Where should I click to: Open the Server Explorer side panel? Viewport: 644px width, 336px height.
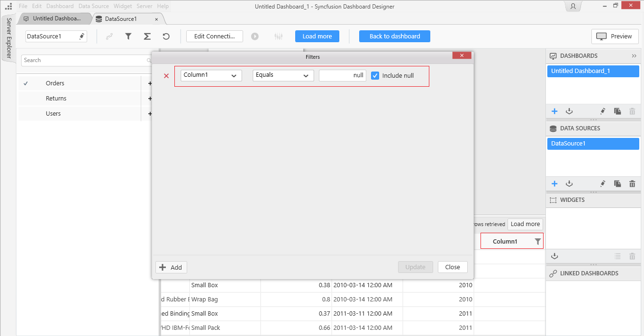point(9,38)
